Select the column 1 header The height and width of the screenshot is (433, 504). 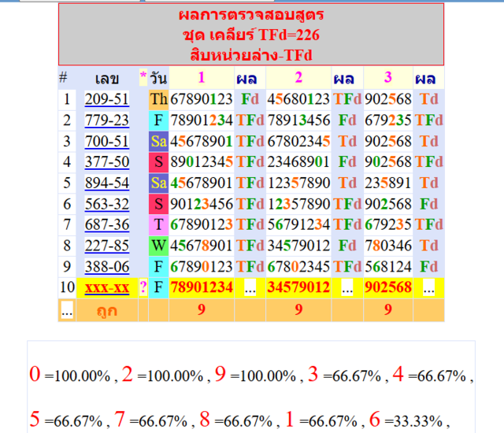[202, 77]
